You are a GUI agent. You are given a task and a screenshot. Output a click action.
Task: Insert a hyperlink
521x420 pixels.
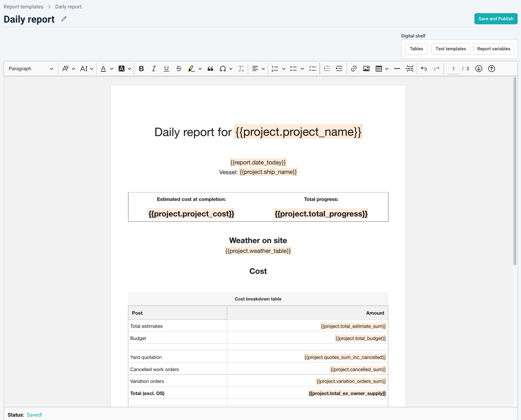click(354, 69)
